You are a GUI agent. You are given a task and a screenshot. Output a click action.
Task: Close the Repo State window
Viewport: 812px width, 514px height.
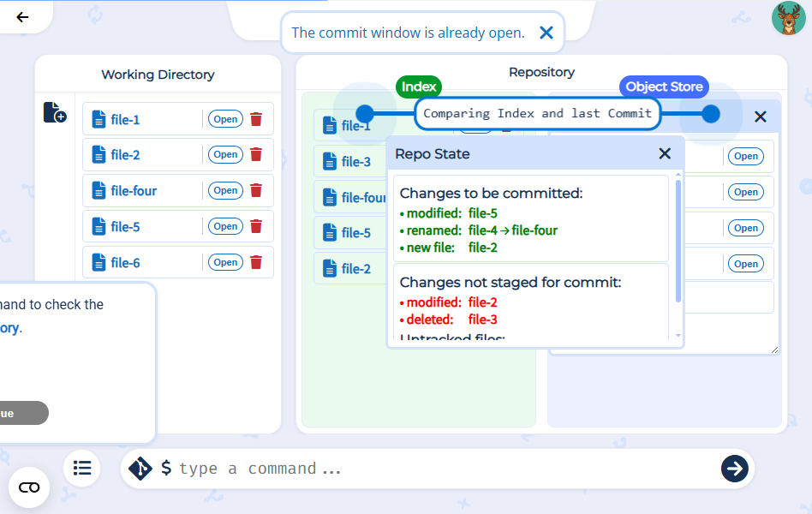click(x=665, y=154)
